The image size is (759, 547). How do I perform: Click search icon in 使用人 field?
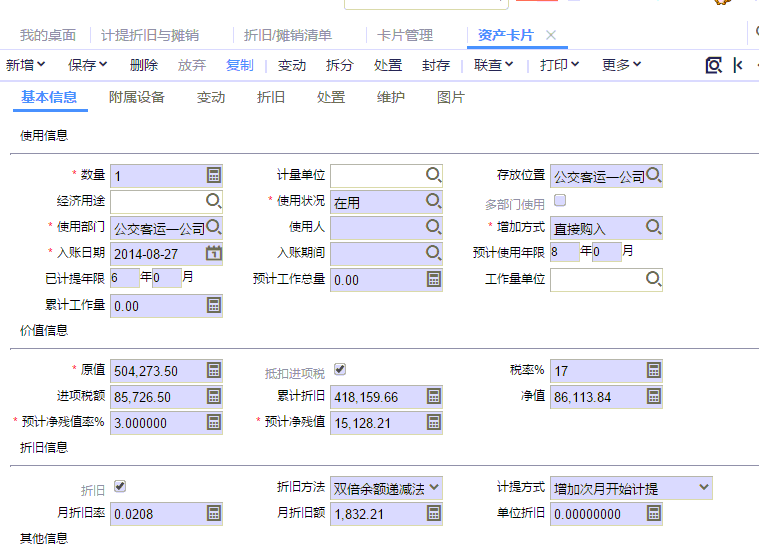tap(434, 227)
